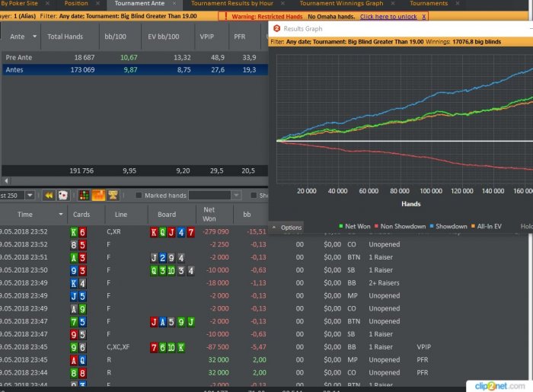Enable the Marked hands checkbox

point(138,196)
